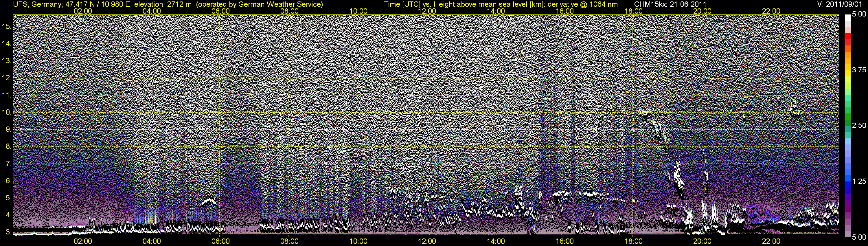
Task: Click the 2.50 color scale value
Action: tap(859, 125)
